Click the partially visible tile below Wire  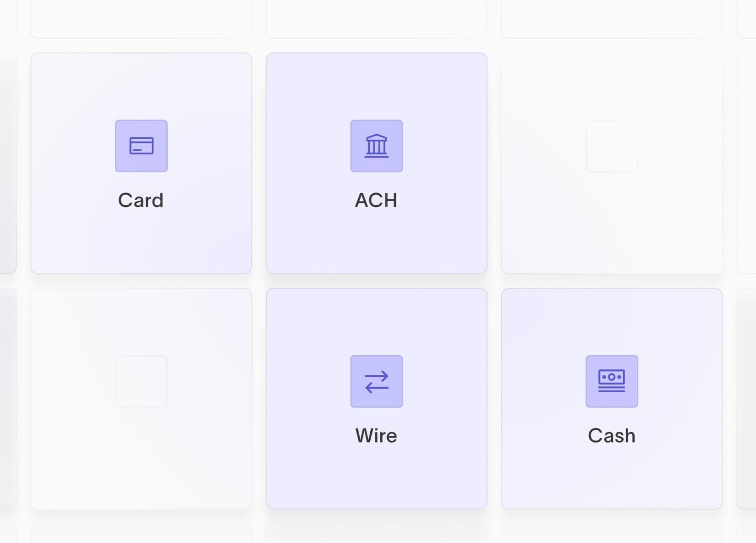(377, 533)
